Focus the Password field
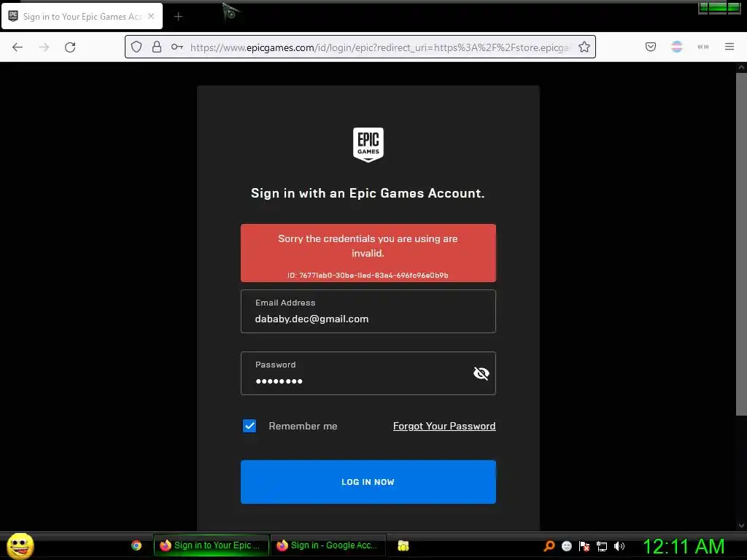This screenshot has width=747, height=560. [x=368, y=373]
